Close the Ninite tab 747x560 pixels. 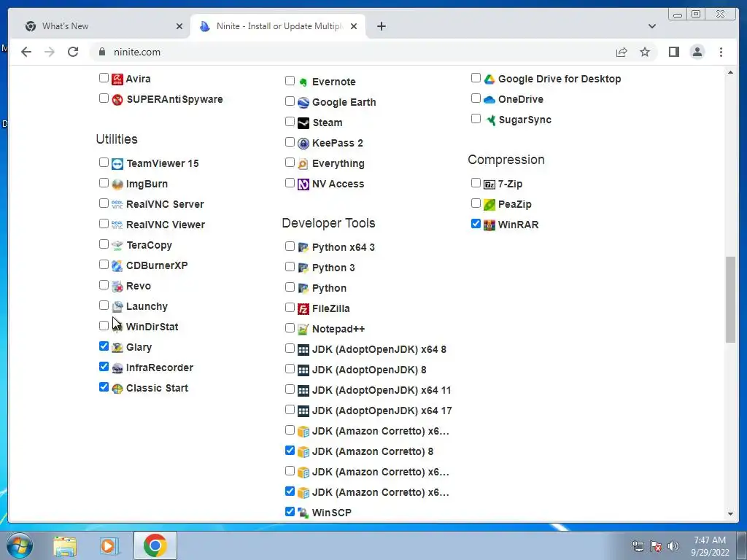point(354,26)
